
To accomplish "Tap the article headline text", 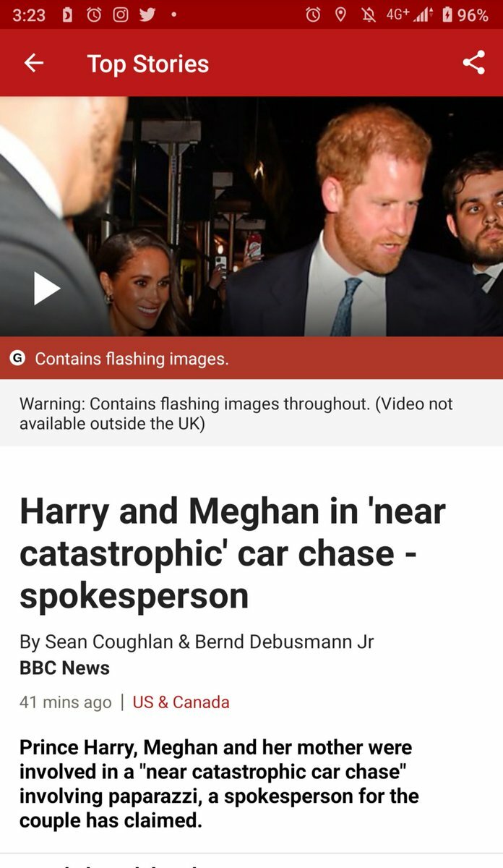I will tap(233, 554).
